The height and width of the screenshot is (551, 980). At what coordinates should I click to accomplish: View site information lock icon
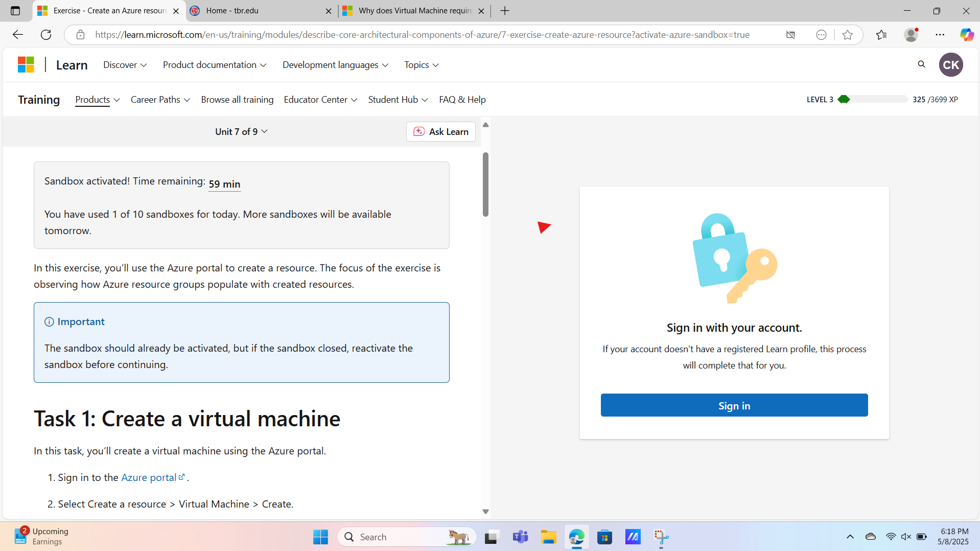tap(80, 35)
